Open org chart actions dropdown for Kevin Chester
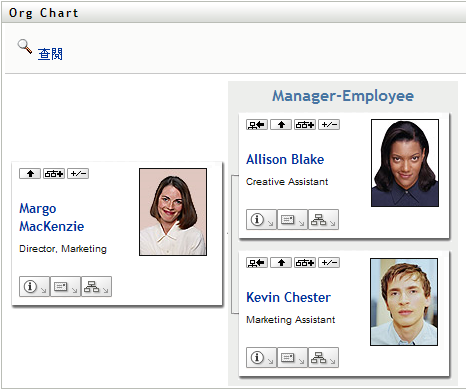Viewport: 466px width, 391px height. click(323, 358)
